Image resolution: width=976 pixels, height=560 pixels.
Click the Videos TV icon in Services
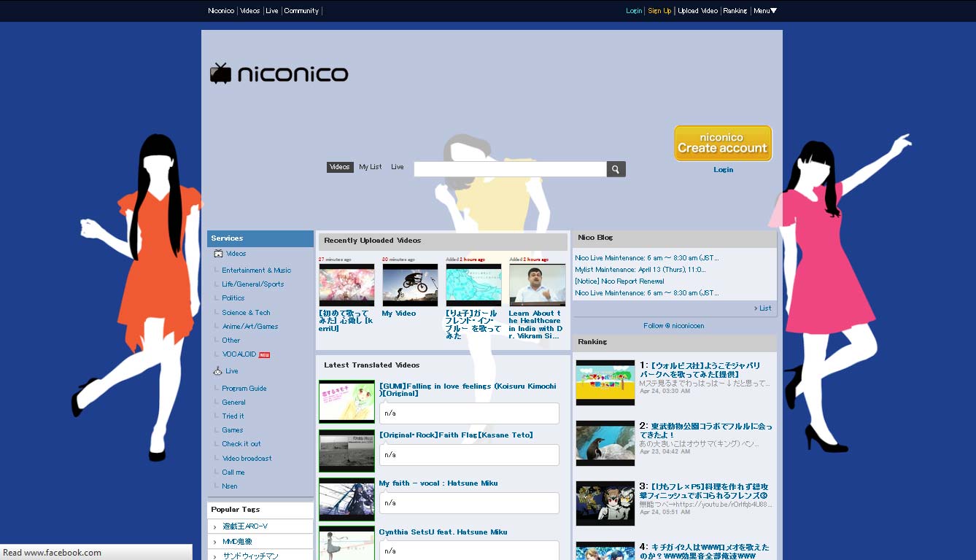click(x=217, y=254)
